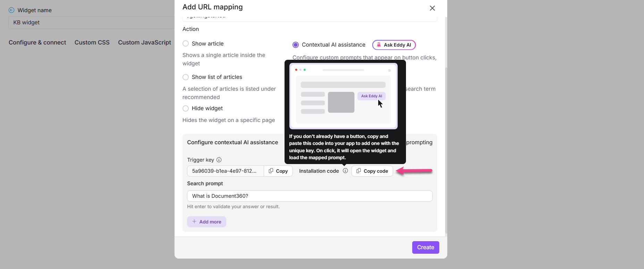Open the Configure & connect tab
This screenshot has width=644, height=269.
pyautogui.click(x=37, y=42)
